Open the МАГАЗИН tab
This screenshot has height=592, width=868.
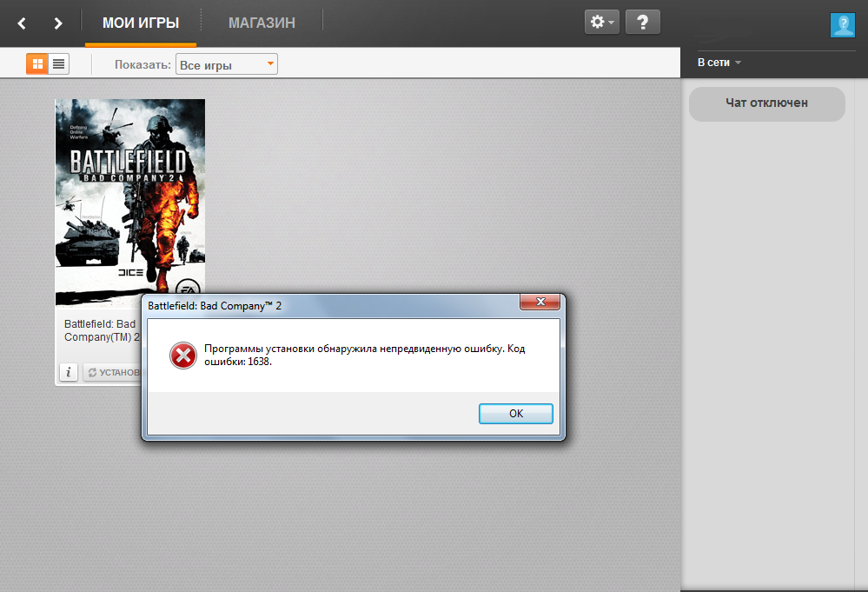coord(262,23)
